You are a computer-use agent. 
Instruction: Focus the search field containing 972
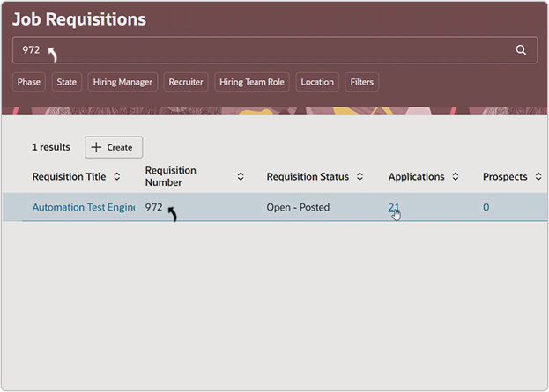[x=264, y=50]
